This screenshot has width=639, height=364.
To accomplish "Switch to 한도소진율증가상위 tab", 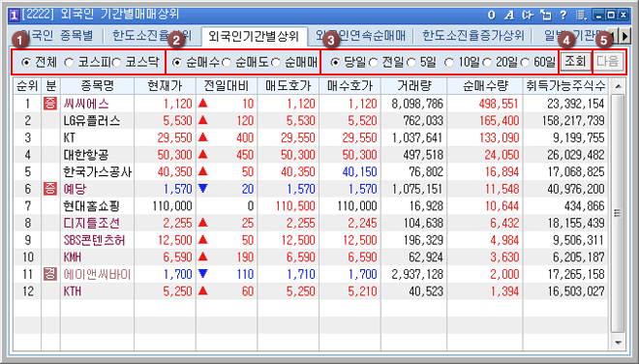I will coord(472,36).
